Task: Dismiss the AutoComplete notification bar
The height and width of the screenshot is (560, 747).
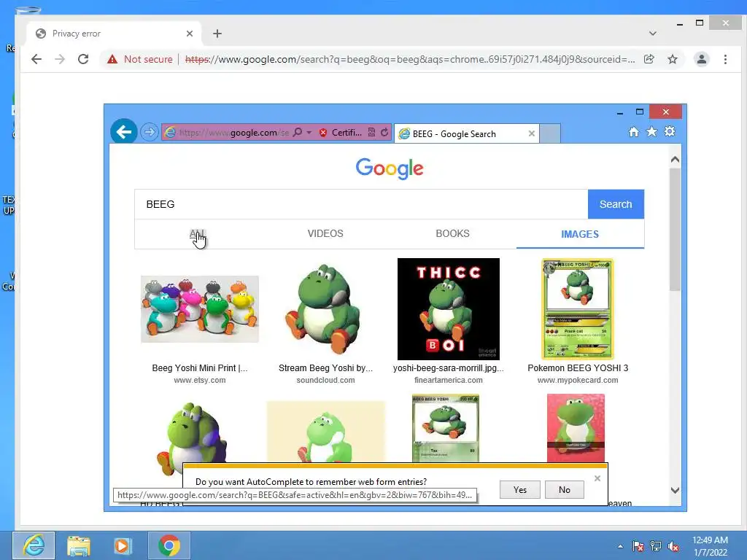Action: (597, 478)
